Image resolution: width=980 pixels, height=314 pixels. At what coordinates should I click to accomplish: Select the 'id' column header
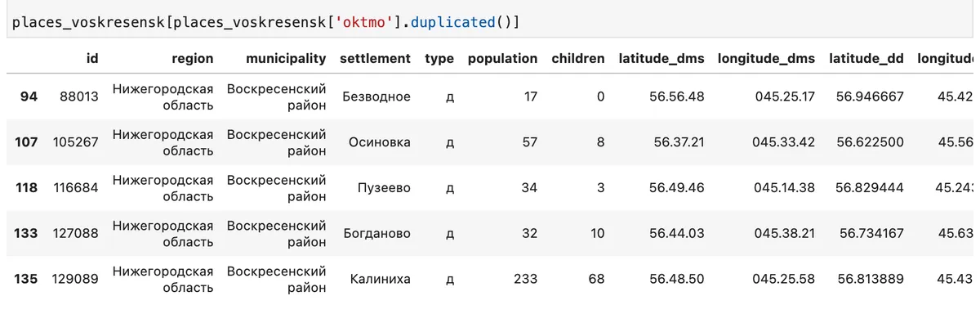point(92,59)
